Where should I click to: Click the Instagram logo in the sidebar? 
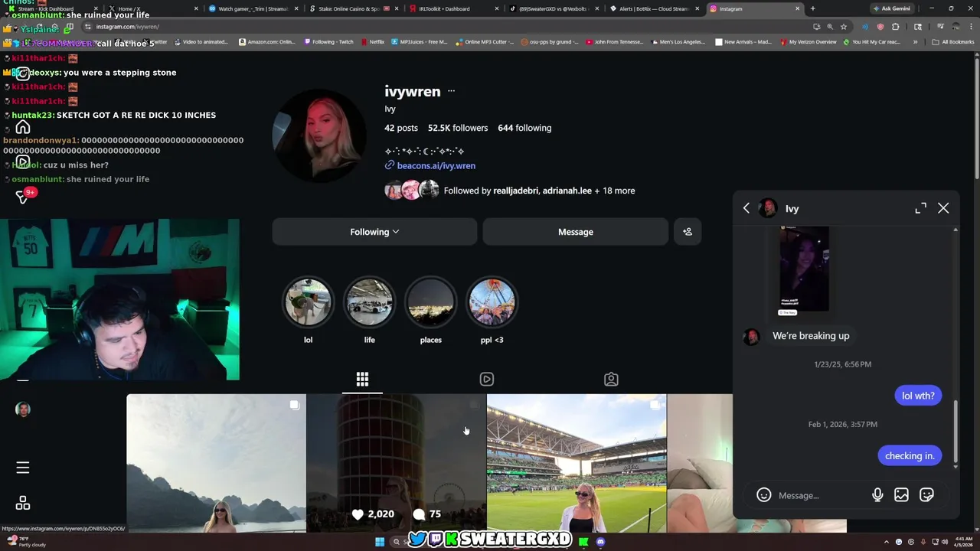pyautogui.click(x=23, y=74)
